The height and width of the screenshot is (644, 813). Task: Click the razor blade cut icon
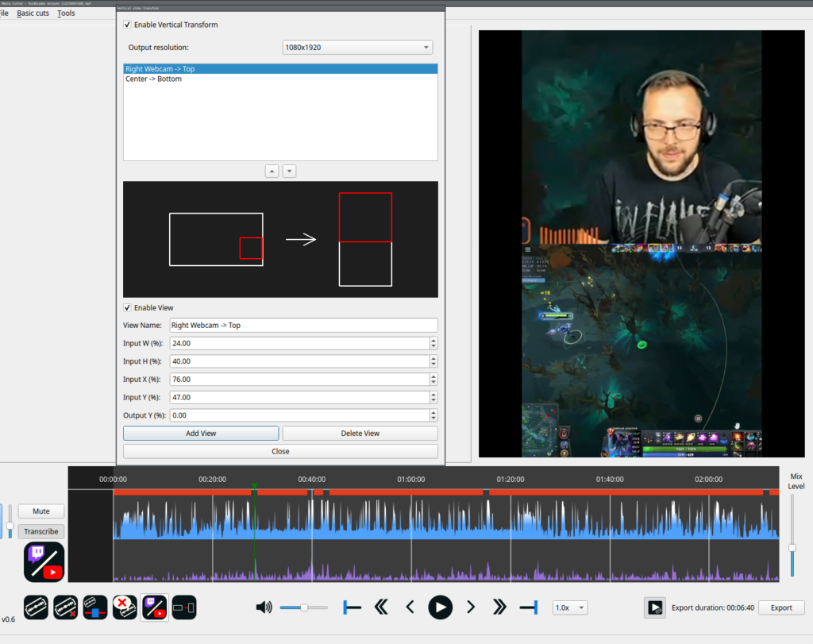click(36, 607)
